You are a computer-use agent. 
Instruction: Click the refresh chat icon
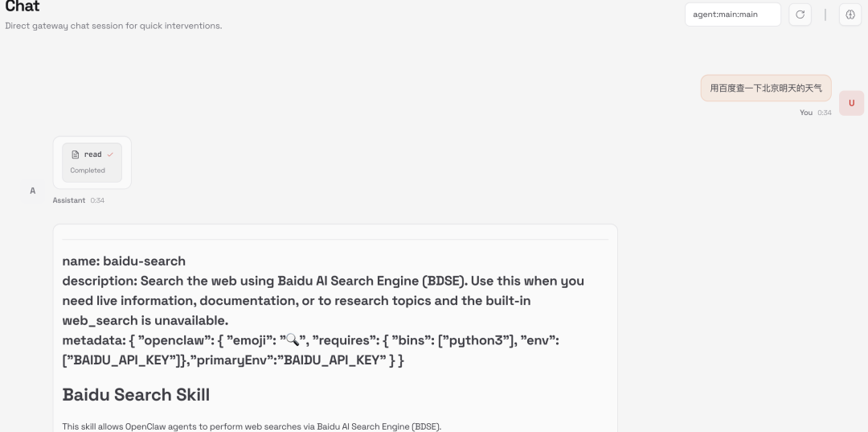(800, 14)
